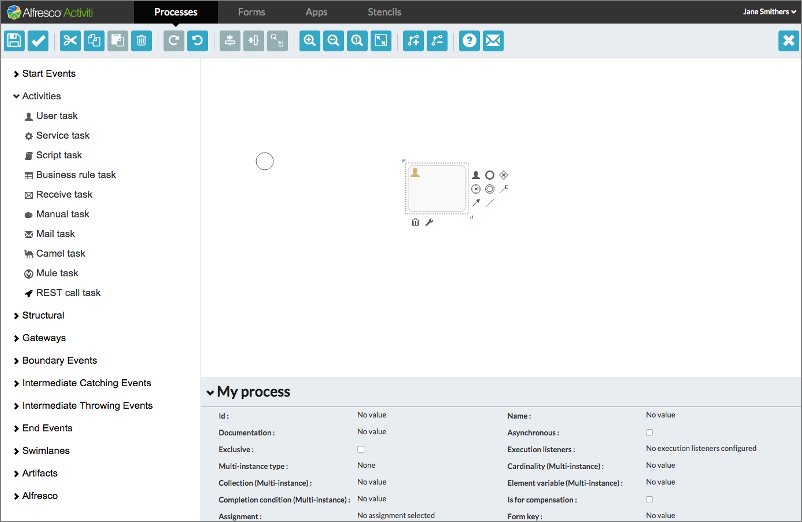Append an intermediate catching event from quick menu
The height and width of the screenshot is (522, 802).
(x=476, y=189)
